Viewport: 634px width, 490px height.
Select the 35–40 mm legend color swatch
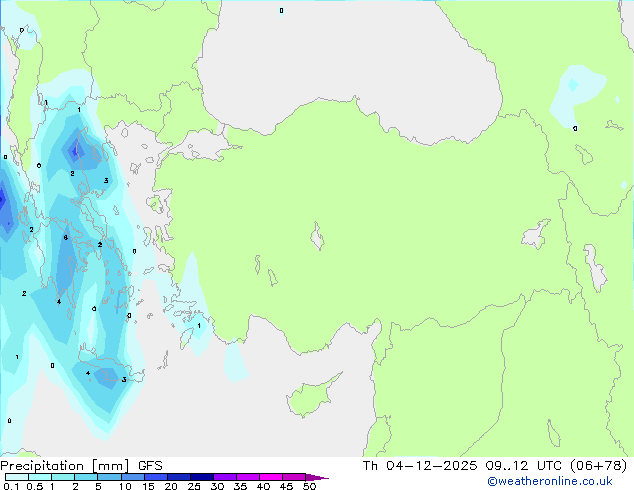coord(247,477)
